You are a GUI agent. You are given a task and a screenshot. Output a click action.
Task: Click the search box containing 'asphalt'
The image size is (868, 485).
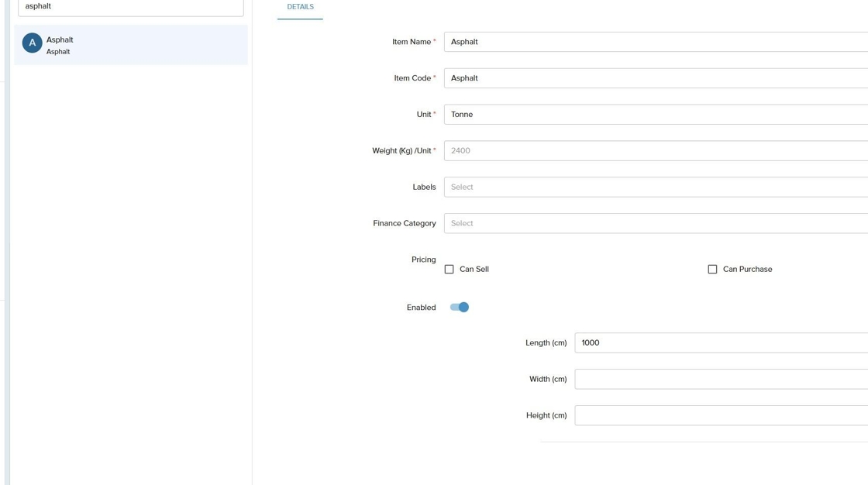[x=130, y=6]
